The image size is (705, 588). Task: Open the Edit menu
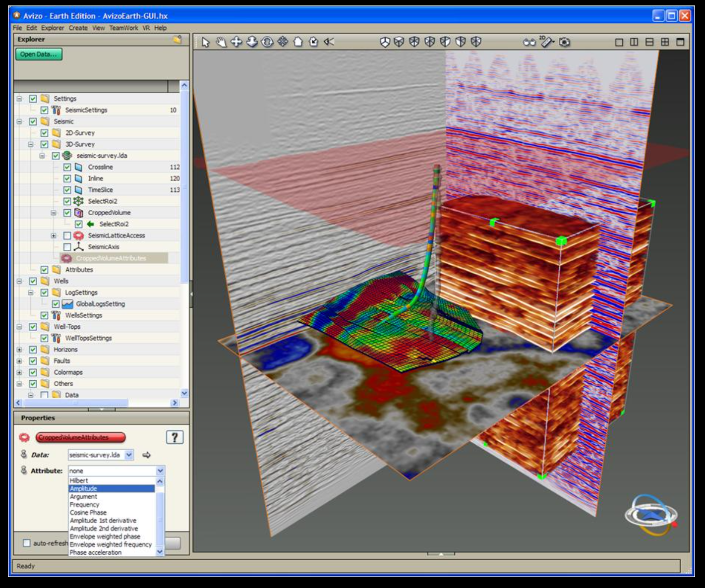[32, 28]
